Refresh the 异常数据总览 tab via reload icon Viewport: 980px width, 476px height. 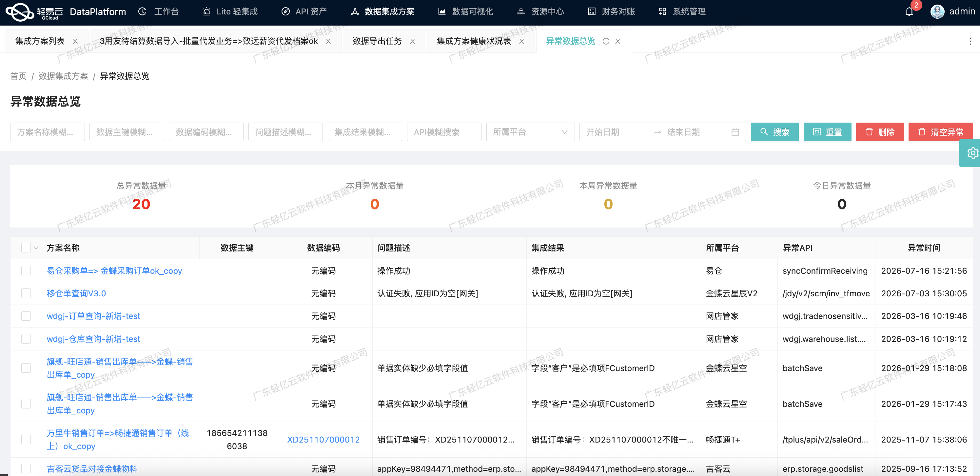click(x=606, y=41)
